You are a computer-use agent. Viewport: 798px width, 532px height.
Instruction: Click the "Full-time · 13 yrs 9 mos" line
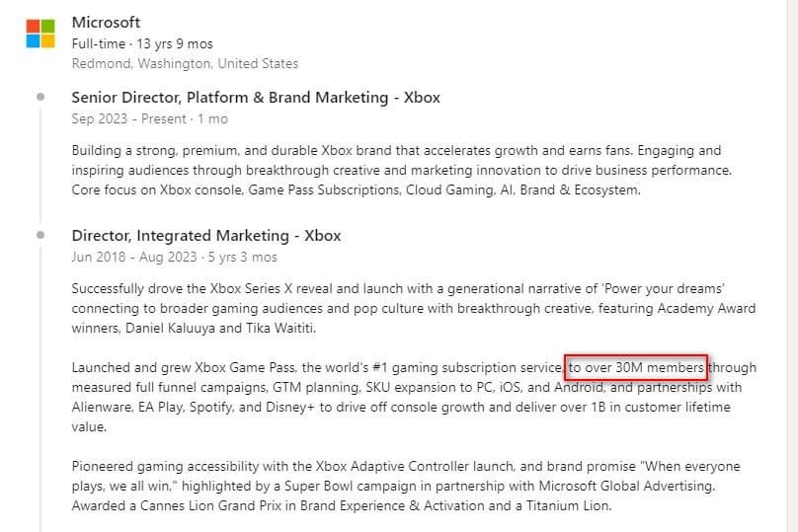pos(142,44)
